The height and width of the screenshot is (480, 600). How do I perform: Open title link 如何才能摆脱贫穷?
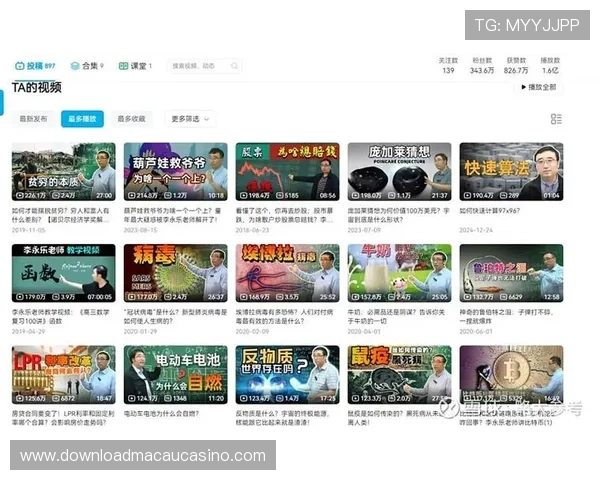pyautogui.click(x=61, y=215)
